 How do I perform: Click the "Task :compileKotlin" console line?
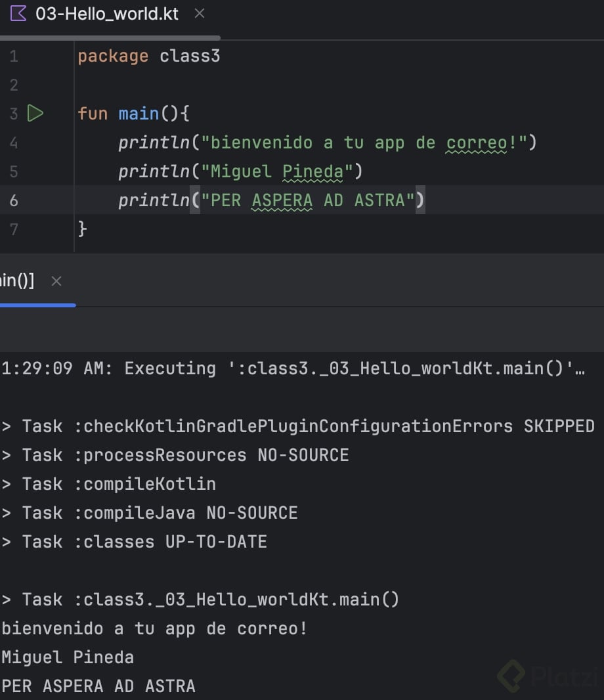point(118,484)
